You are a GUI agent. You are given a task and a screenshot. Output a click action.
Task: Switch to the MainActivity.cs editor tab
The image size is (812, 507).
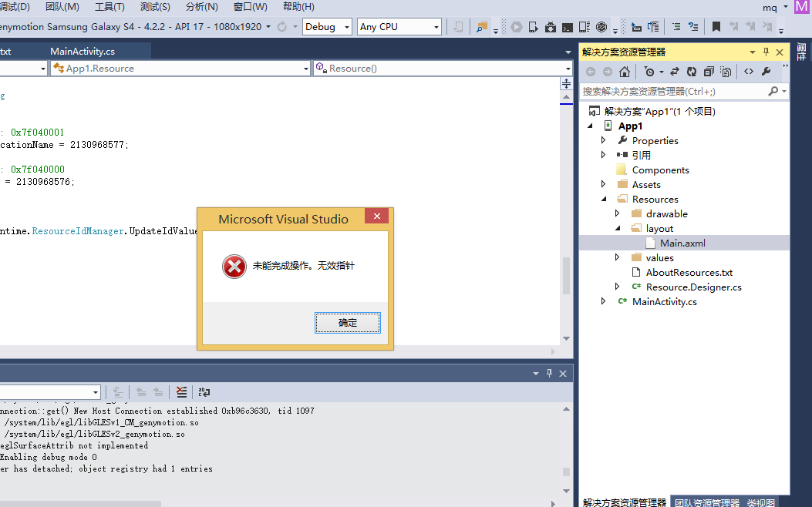click(83, 51)
